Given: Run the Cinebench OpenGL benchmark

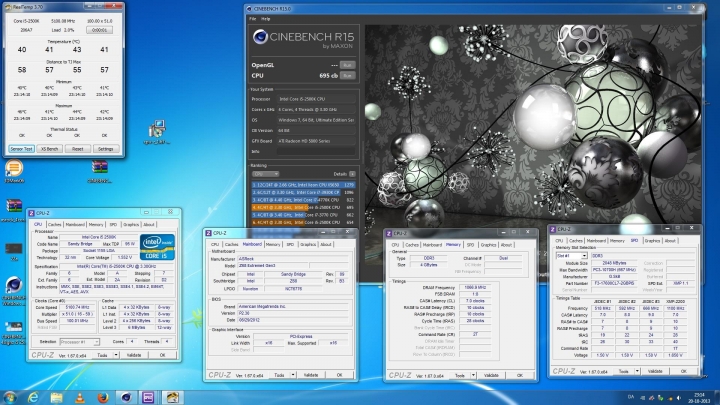Looking at the screenshot, I should coord(347,64).
